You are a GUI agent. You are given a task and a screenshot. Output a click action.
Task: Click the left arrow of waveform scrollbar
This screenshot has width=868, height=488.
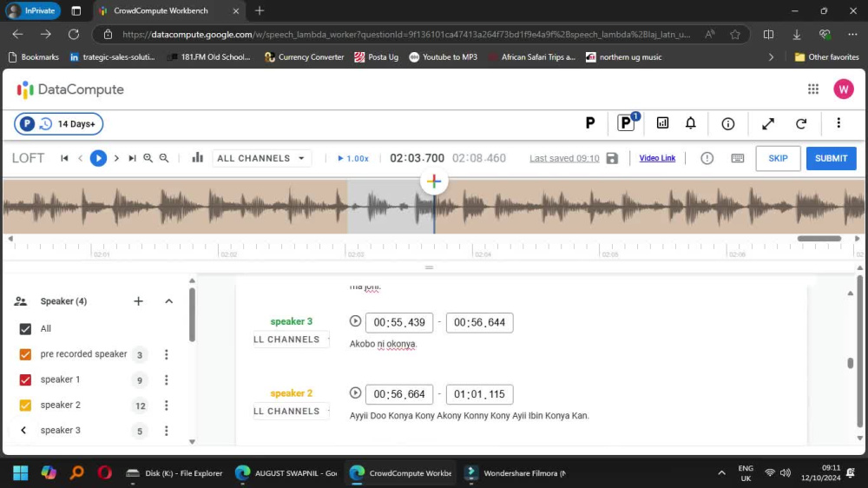pyautogui.click(x=10, y=239)
